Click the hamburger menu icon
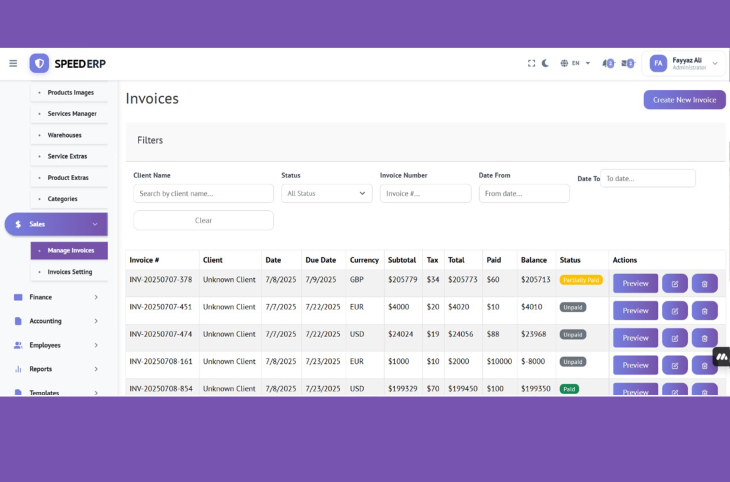Image resolution: width=730 pixels, height=482 pixels. click(x=13, y=63)
